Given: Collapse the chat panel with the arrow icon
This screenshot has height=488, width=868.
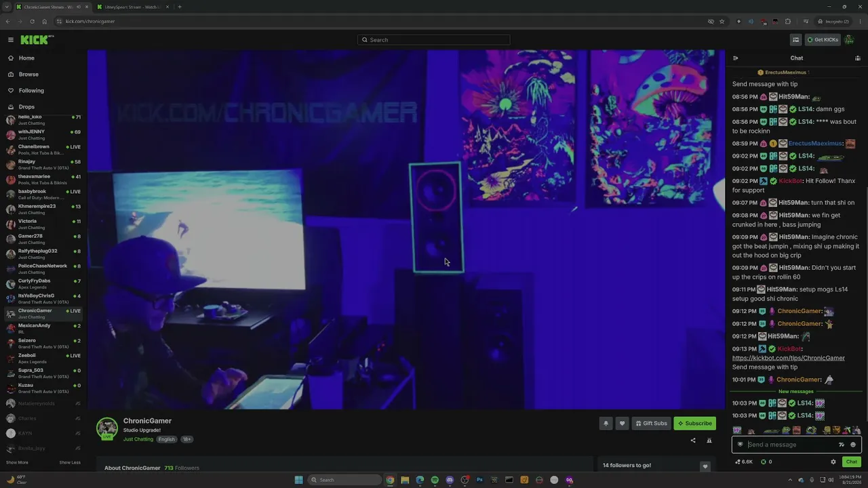Looking at the screenshot, I should [x=736, y=58].
